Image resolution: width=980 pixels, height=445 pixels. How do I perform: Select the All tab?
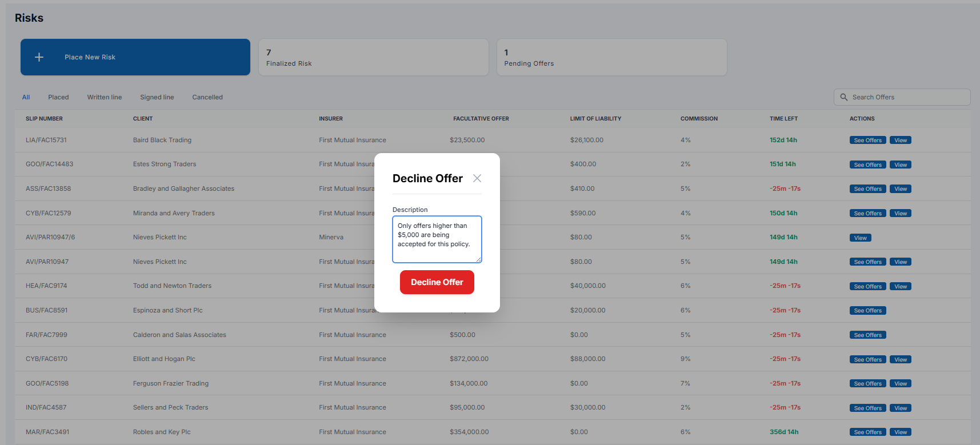click(x=26, y=97)
